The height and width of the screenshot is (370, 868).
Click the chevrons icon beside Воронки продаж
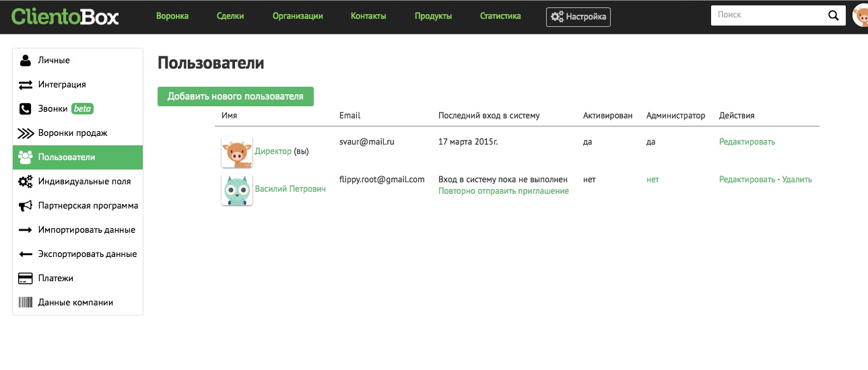click(x=26, y=133)
